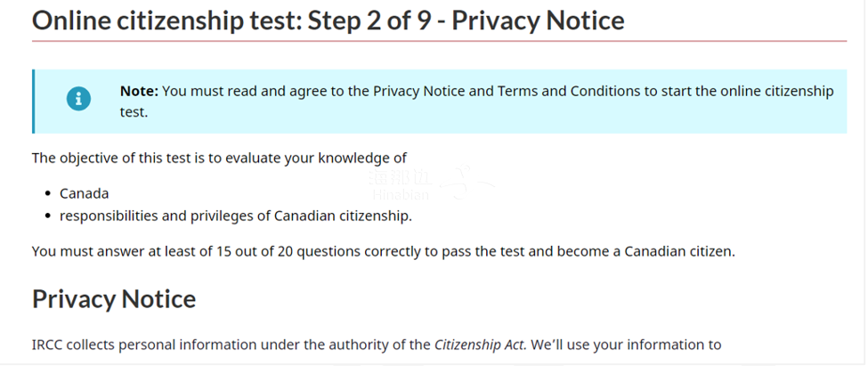
Task: Click the Hinabian watermark logo
Action: tap(399, 184)
